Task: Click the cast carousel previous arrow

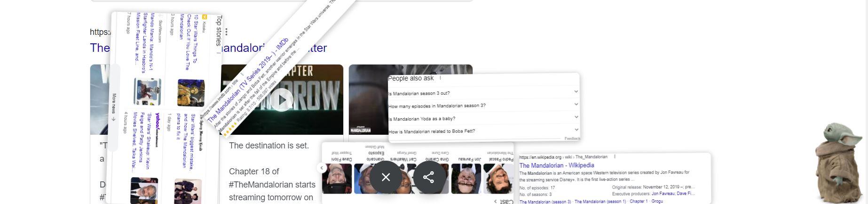Action: 322,168
